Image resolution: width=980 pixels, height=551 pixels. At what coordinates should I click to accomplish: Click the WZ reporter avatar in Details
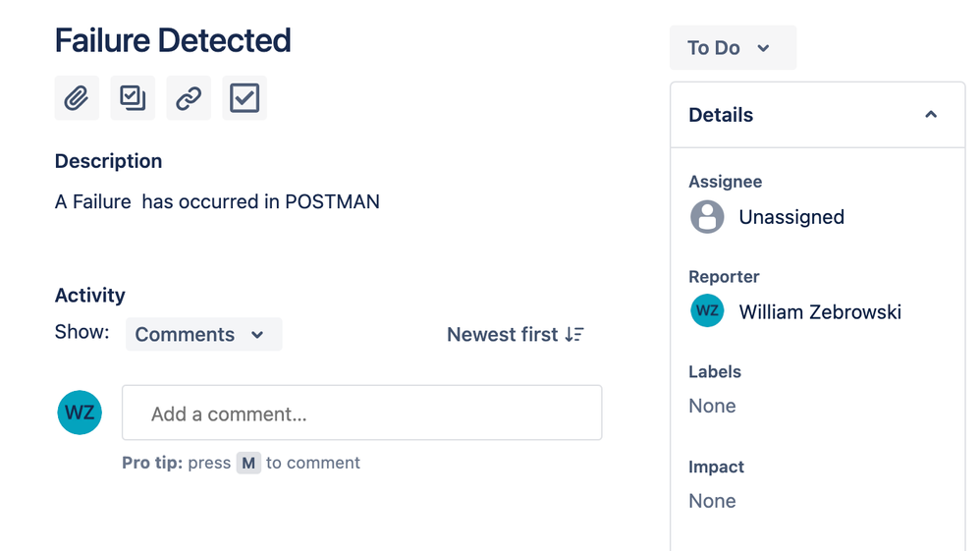[x=707, y=310]
